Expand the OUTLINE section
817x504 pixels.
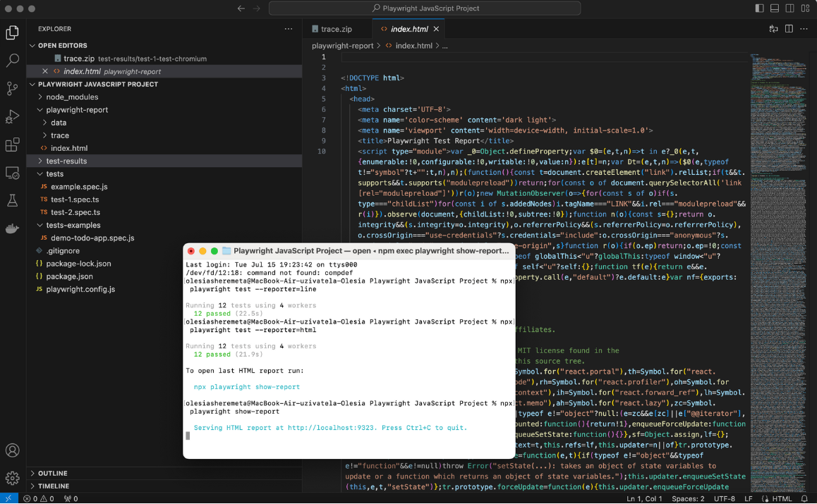(x=53, y=473)
